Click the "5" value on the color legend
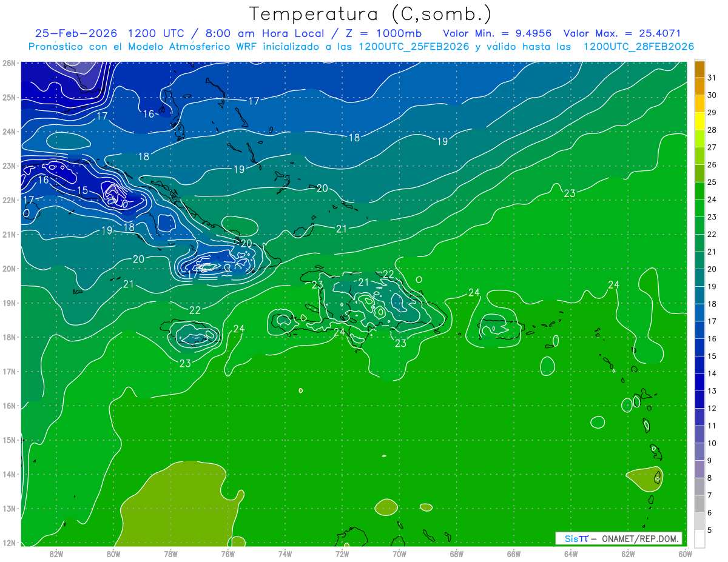Screen dimensions: 728x562 [710, 530]
